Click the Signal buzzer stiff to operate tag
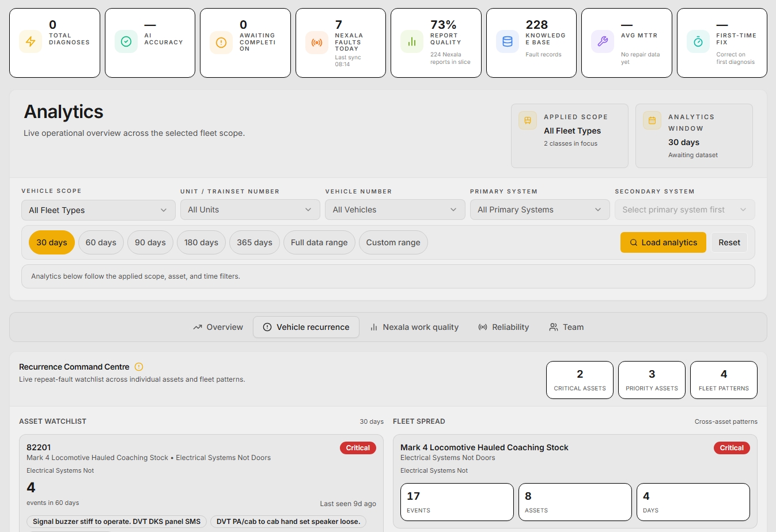Image resolution: width=776 pixels, height=532 pixels. coord(117,522)
